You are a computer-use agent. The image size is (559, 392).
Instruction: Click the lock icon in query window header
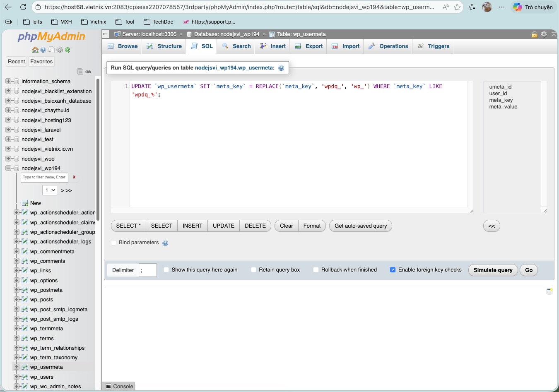click(x=534, y=34)
